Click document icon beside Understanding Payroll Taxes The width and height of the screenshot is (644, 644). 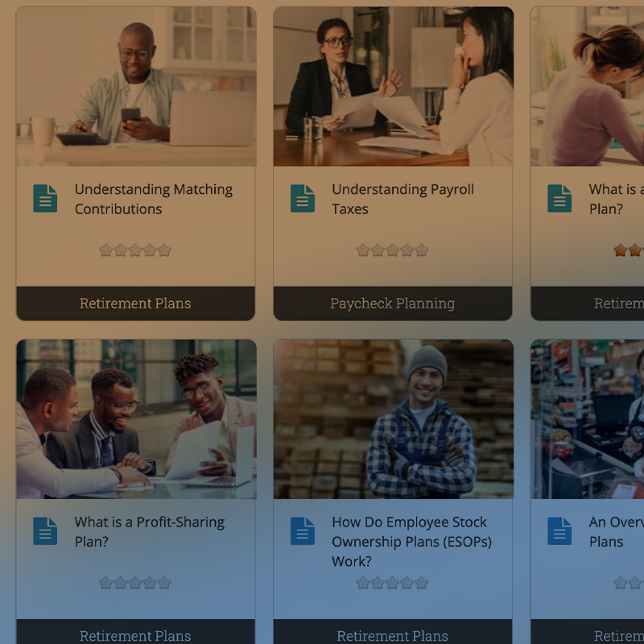click(x=303, y=198)
